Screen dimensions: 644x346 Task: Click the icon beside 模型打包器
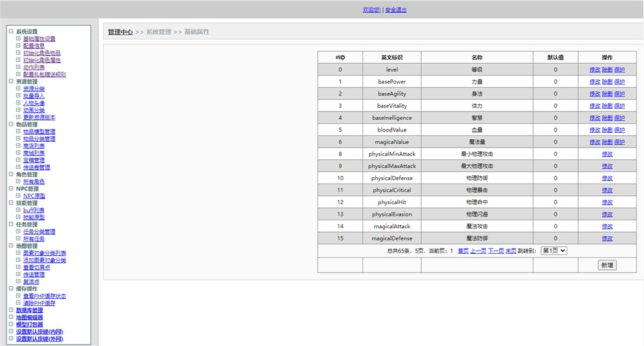click(11, 325)
